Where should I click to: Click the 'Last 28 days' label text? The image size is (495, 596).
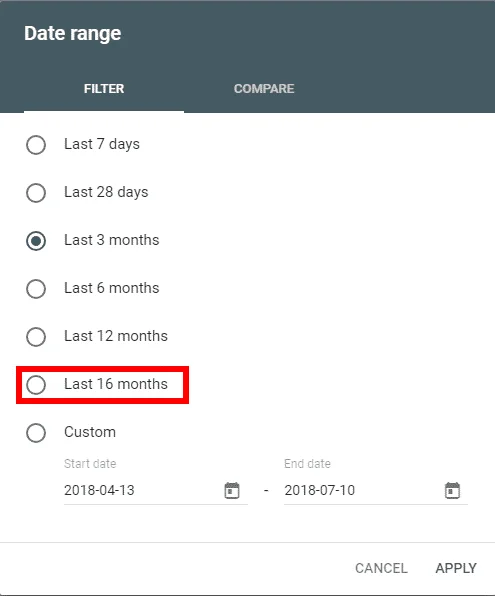tap(106, 192)
